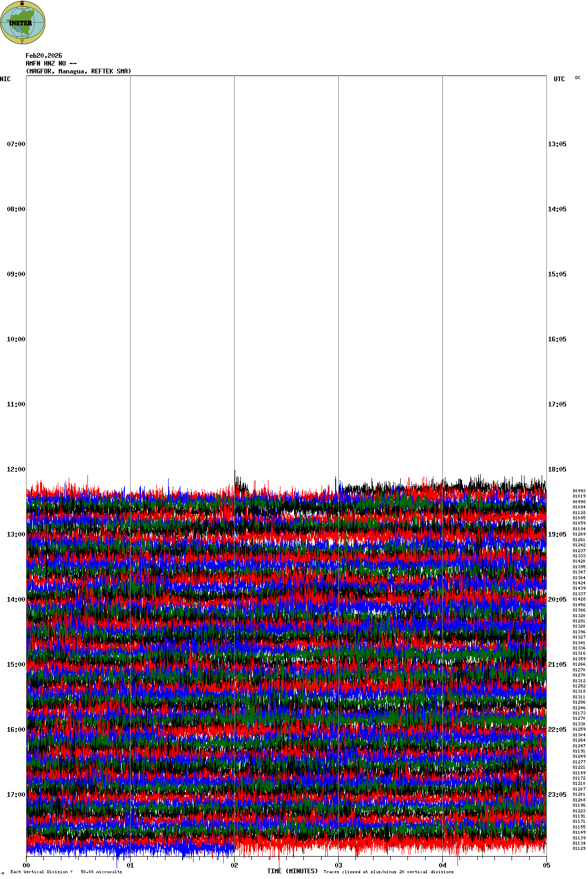The height and width of the screenshot is (879, 588).
Task: Click the 80993 DC value
Action: point(579,491)
